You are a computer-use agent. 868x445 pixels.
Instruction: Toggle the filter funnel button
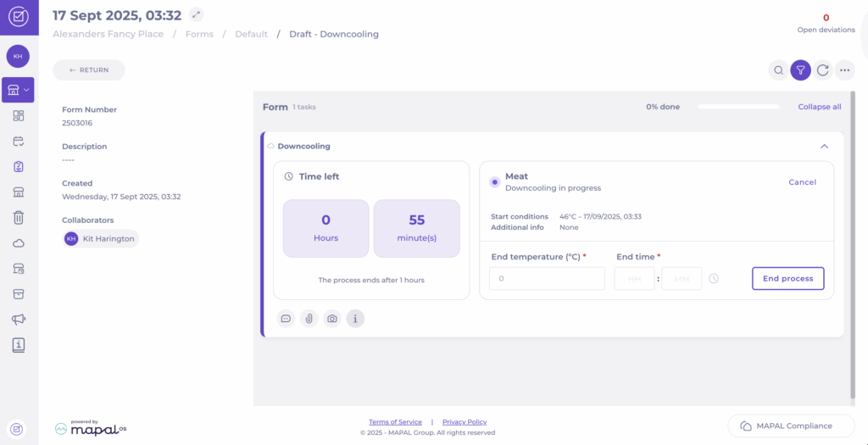800,70
